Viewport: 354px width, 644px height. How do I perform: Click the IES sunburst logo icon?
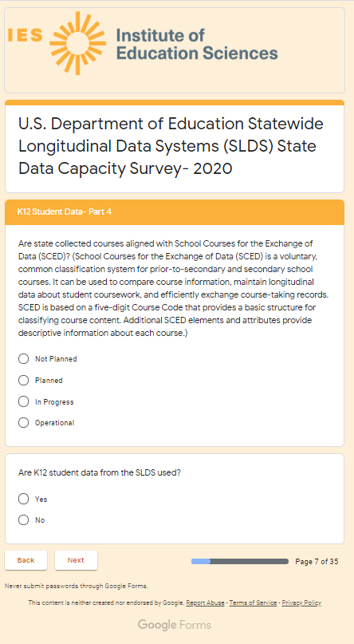coord(77,43)
